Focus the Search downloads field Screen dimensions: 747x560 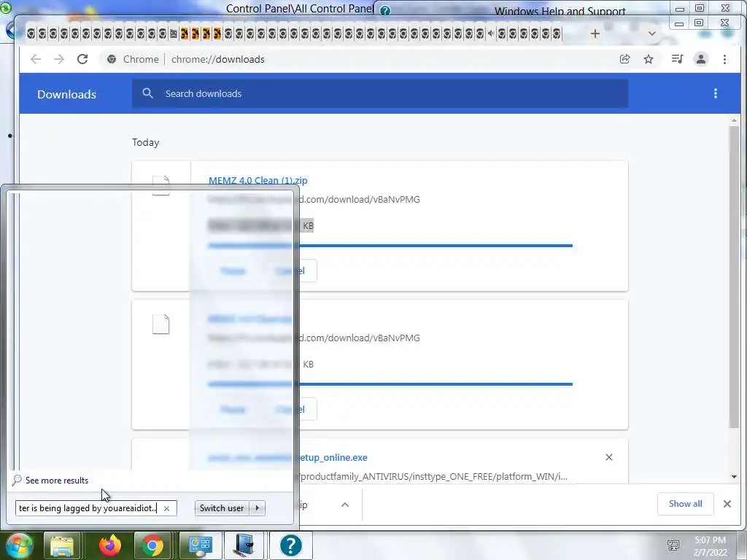point(379,93)
